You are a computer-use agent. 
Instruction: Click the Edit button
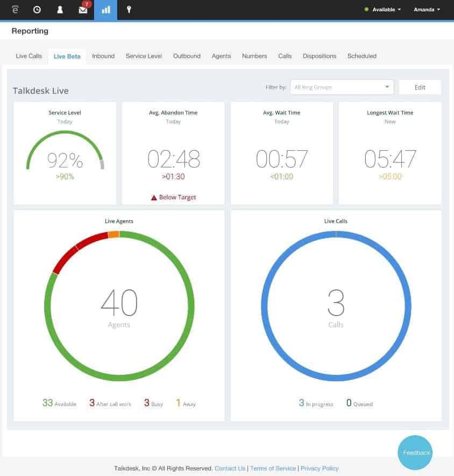(420, 87)
